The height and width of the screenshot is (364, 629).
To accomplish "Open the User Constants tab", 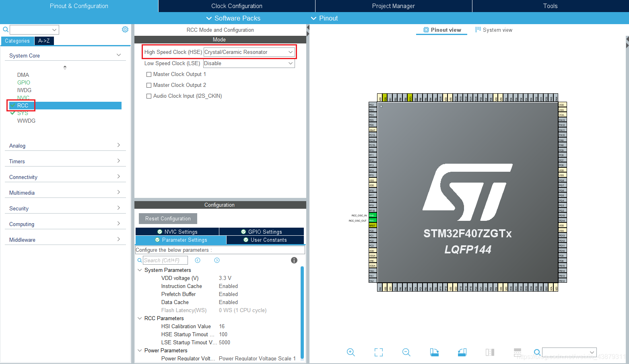I will pos(265,240).
